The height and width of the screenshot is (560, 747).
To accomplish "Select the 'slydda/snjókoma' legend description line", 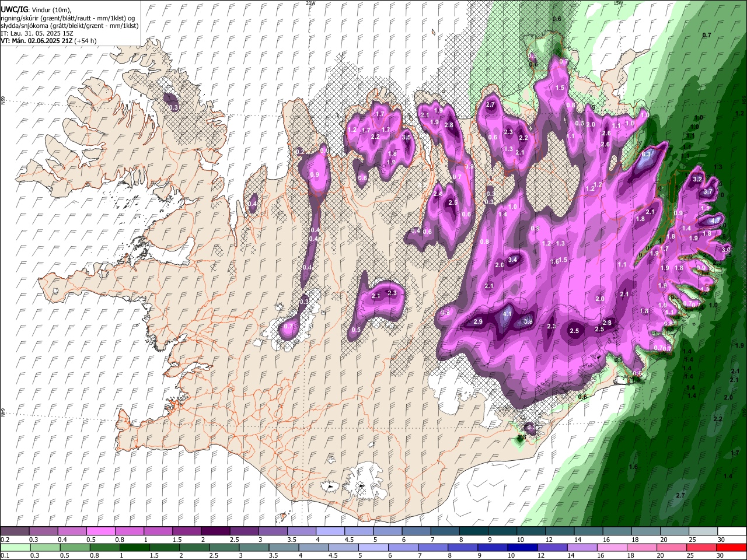I will click(x=69, y=26).
